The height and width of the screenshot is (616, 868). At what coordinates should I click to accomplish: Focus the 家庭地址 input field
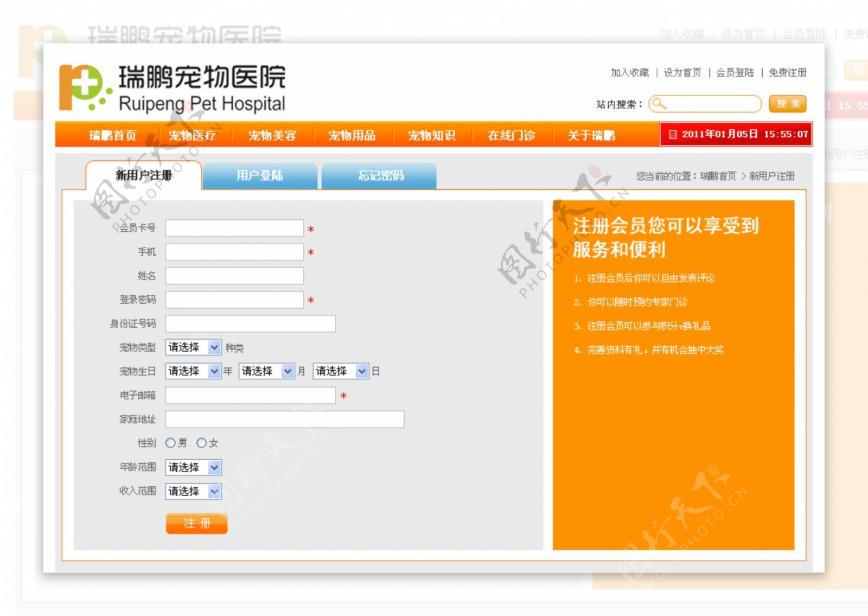(x=285, y=419)
